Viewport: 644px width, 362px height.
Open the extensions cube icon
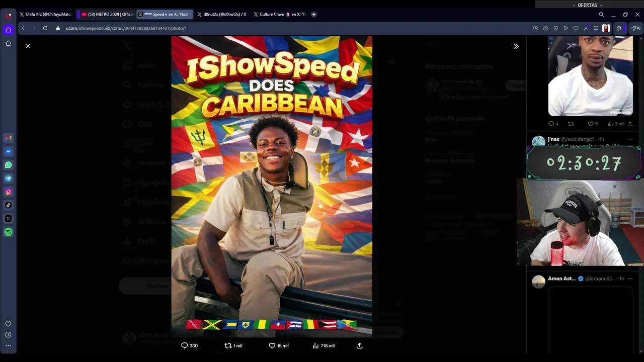click(619, 28)
